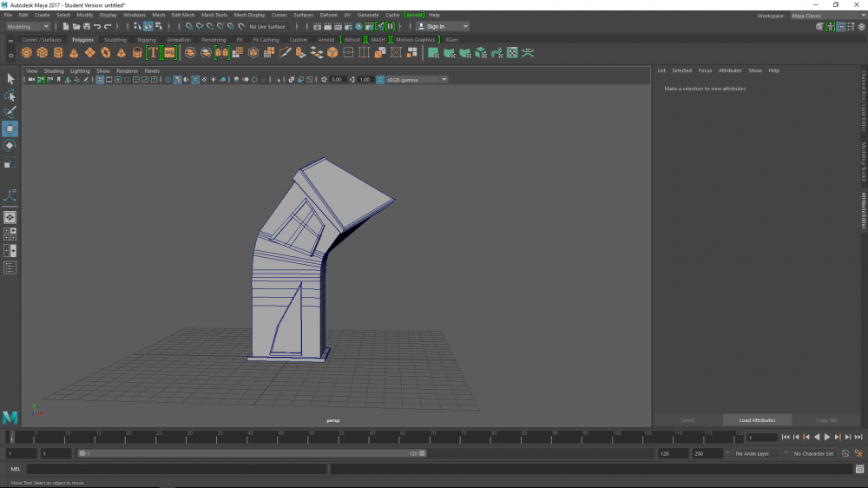
Task: Click the SVG import shelf icon
Action: [x=169, y=53]
